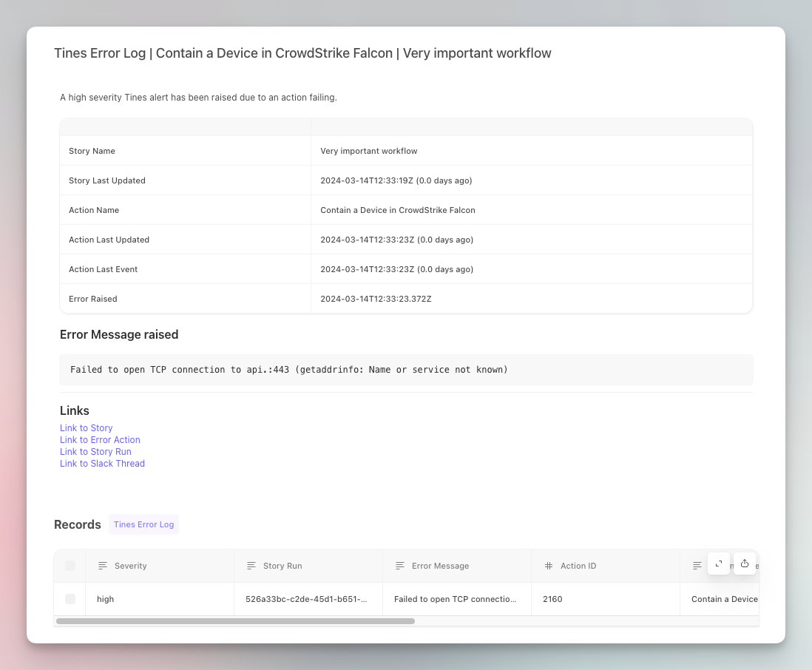Click the Action ID value 2160
This screenshot has height=670, width=812.
tap(552, 599)
